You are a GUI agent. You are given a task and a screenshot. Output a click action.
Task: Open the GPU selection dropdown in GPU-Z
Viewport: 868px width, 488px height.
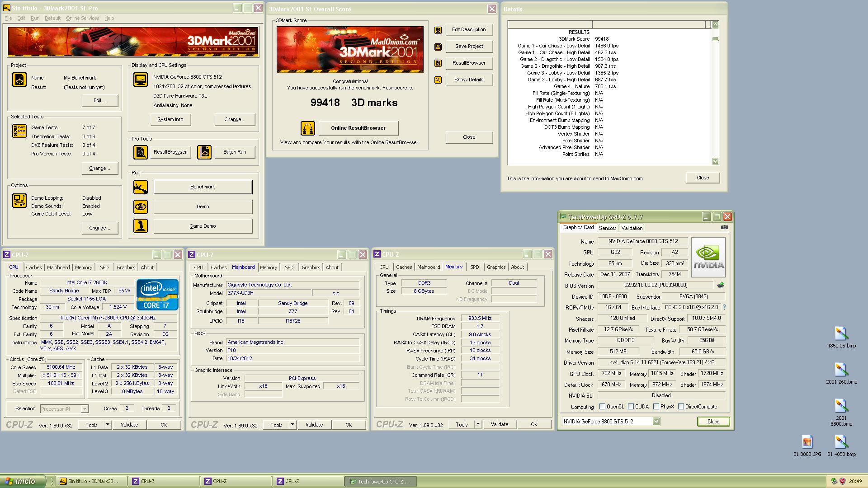(x=656, y=422)
